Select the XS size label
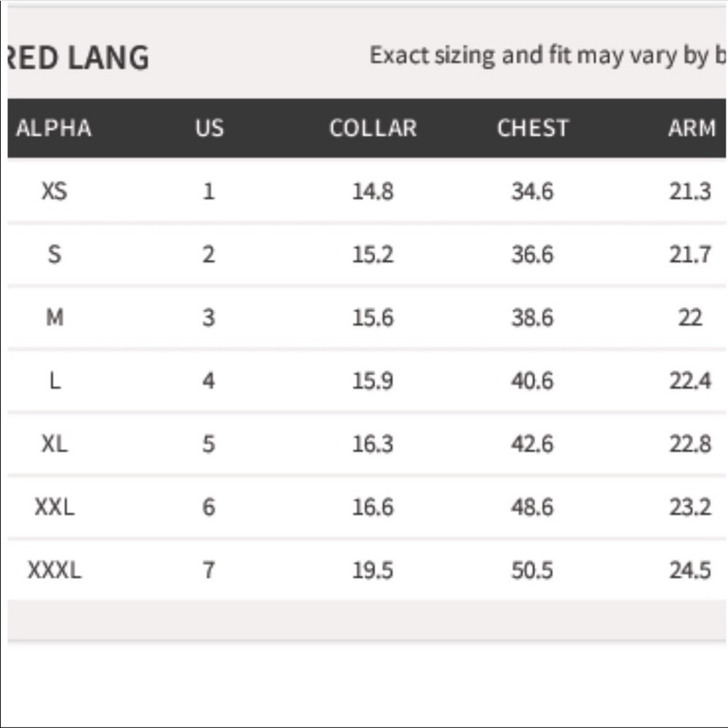Screen dimensions: 728x728 [55, 191]
